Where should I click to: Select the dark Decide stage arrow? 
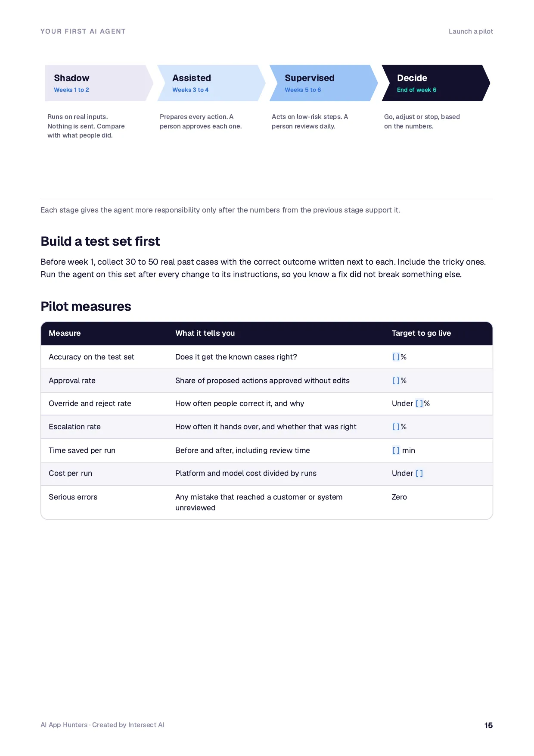436,83
